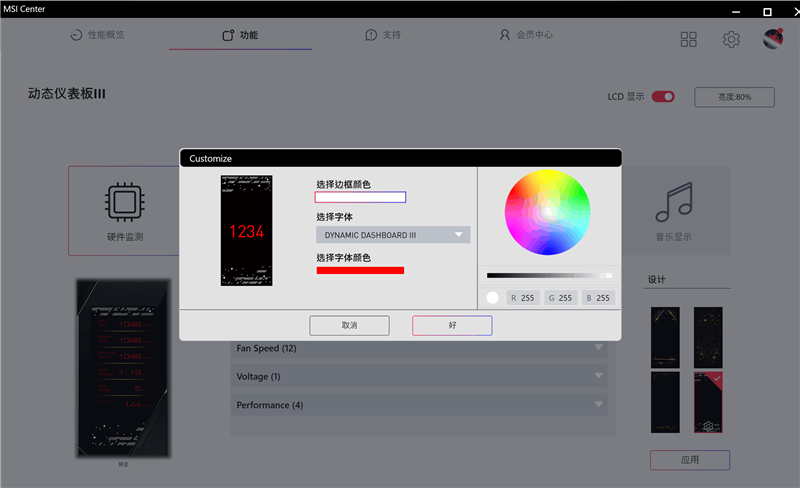Expand the Voltage (1) section
The width and height of the screenshot is (800, 488).
(x=418, y=376)
